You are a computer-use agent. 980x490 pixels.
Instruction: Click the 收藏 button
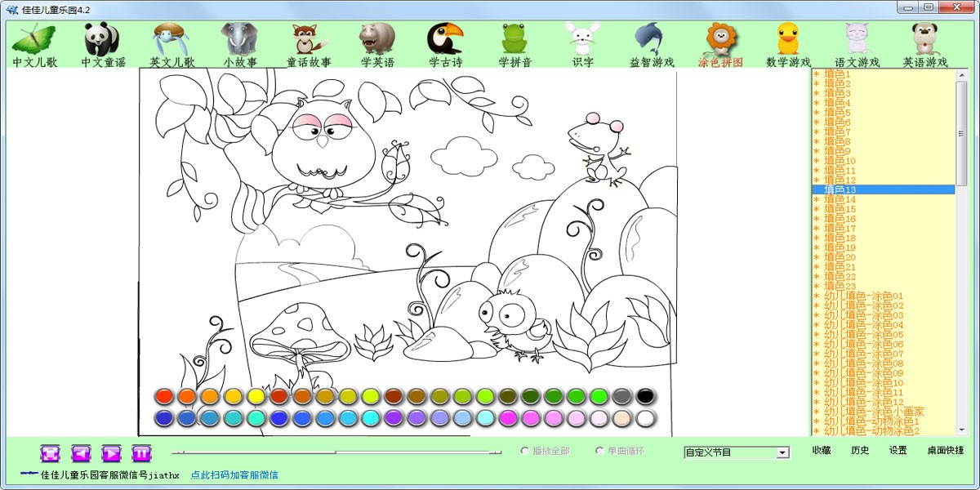[822, 451]
